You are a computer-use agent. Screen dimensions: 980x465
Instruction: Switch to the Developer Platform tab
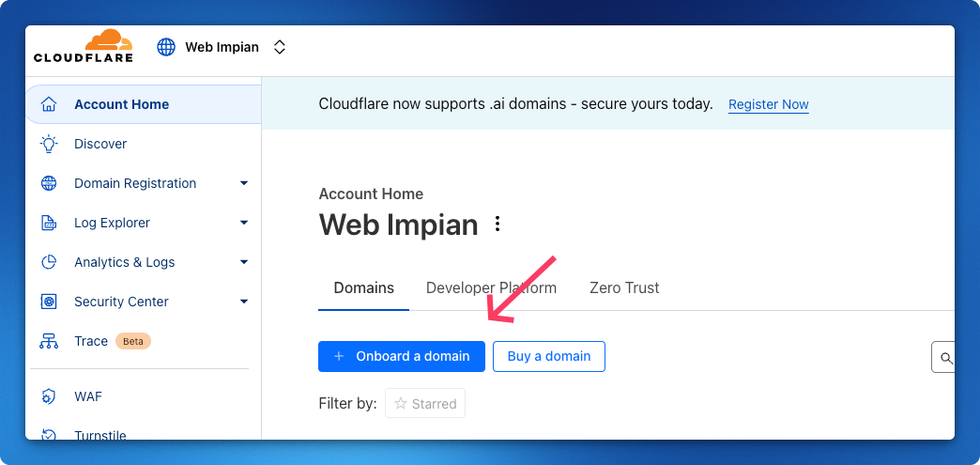(x=491, y=287)
